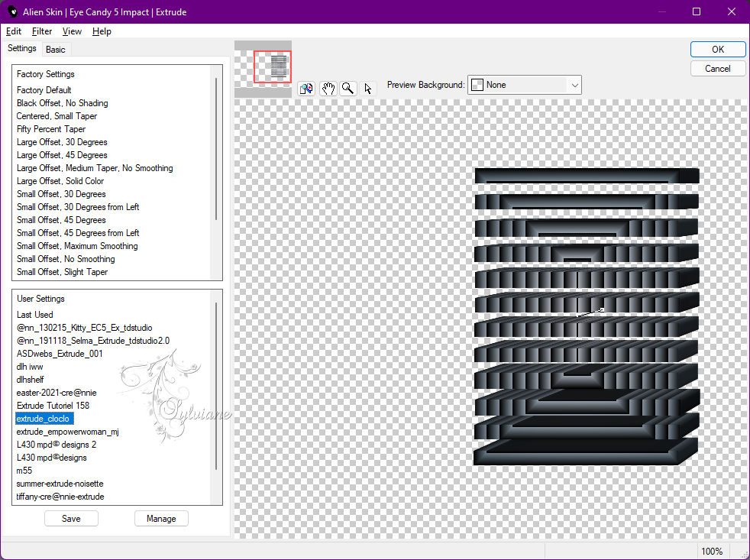
Task: Select the dlhshelf user setting
Action: 30,380
